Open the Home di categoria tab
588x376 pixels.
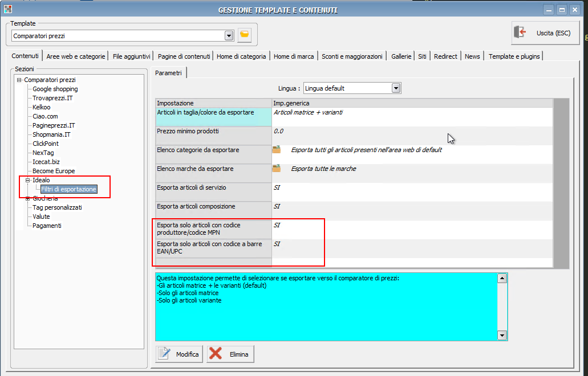[241, 56]
